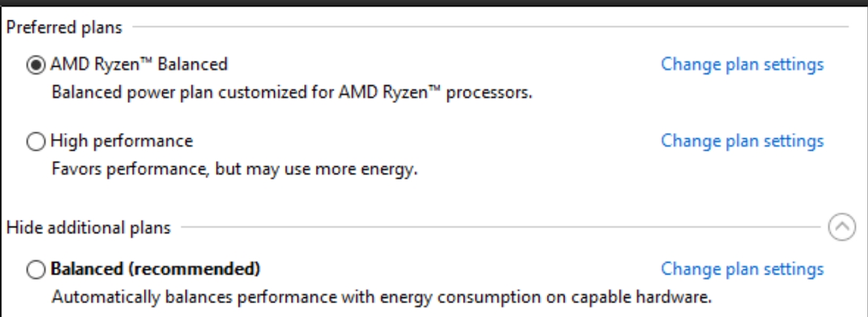
Task: Open Change plan settings for AMD Ryzen Balanced
Action: point(742,65)
